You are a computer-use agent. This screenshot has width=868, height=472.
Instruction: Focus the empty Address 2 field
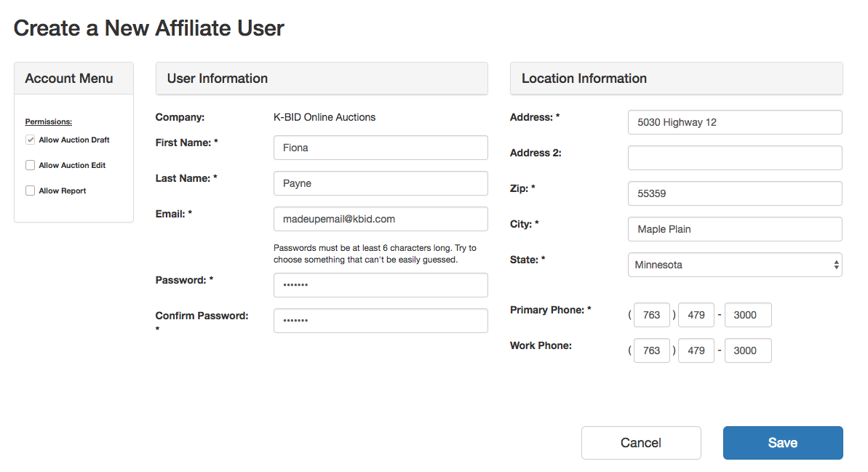pyautogui.click(x=735, y=158)
